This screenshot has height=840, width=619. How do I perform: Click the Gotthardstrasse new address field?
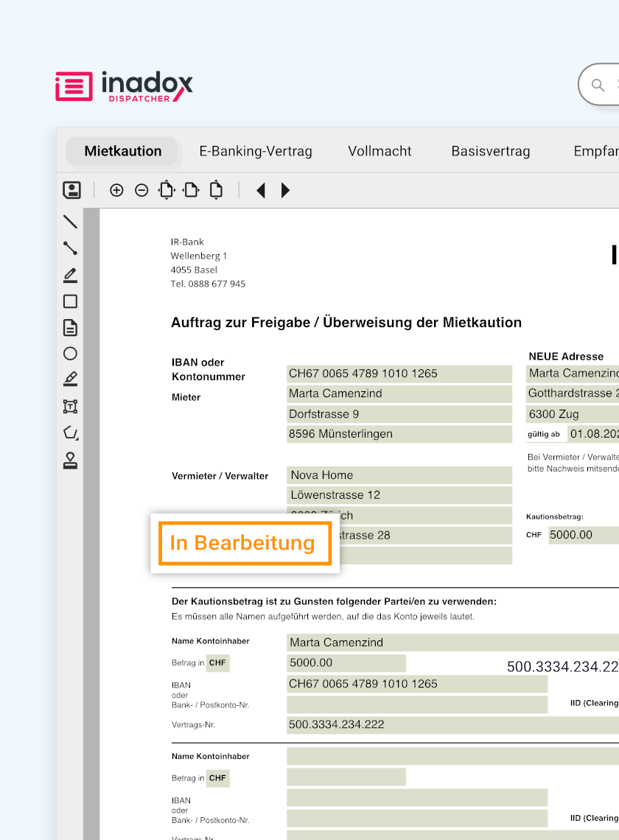tap(573, 393)
